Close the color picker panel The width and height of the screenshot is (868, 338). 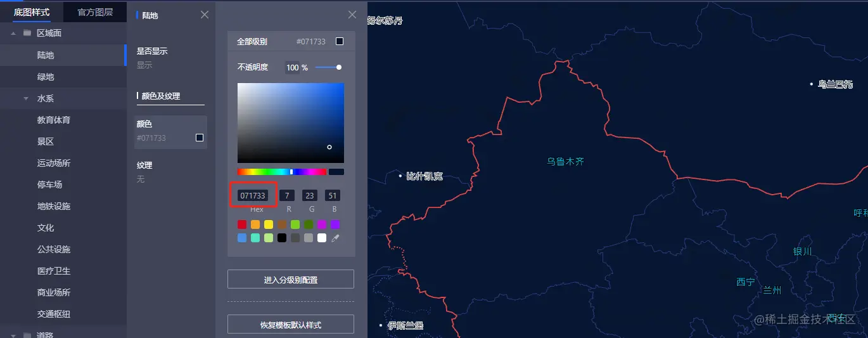click(x=352, y=15)
